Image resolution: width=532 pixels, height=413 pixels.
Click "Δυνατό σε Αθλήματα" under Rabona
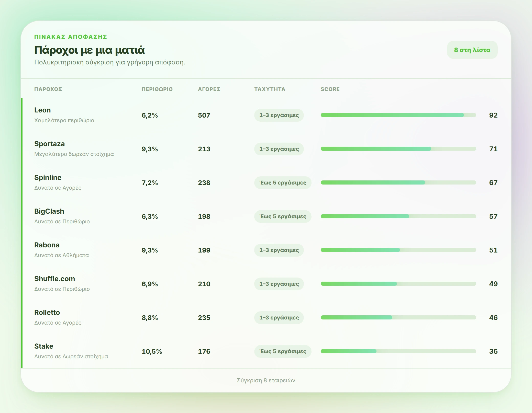[x=61, y=255]
